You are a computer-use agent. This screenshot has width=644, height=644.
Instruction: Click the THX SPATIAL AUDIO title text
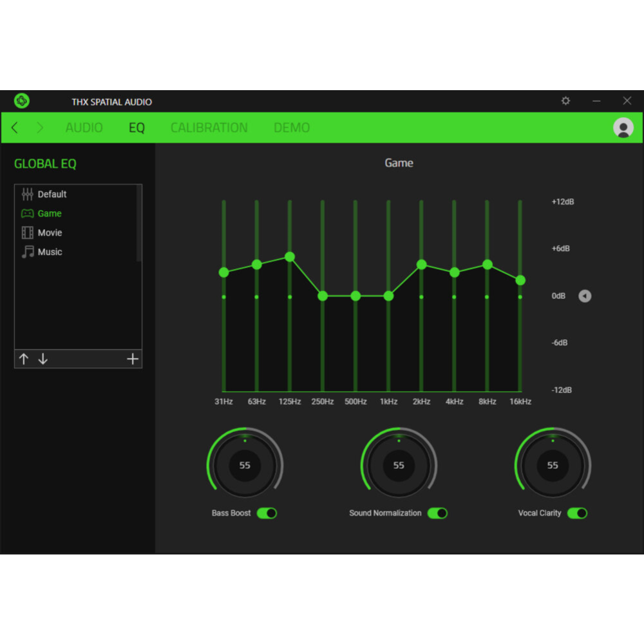point(111,102)
